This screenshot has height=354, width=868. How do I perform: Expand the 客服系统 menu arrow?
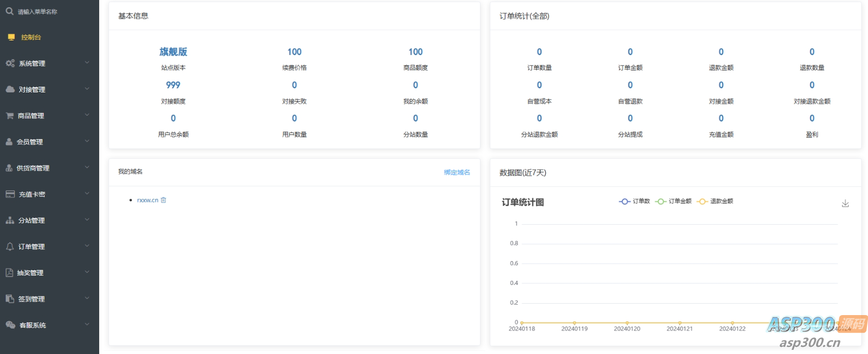coord(87,324)
